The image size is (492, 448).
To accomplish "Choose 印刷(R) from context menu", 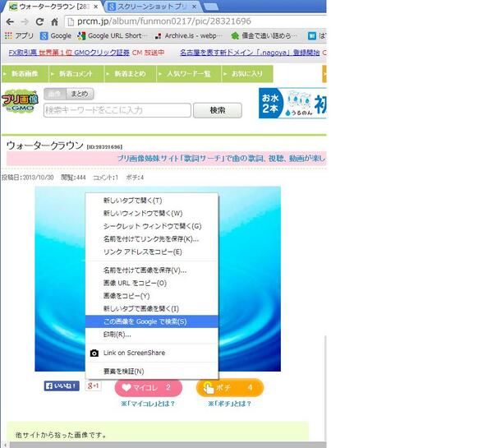I will point(152,335).
